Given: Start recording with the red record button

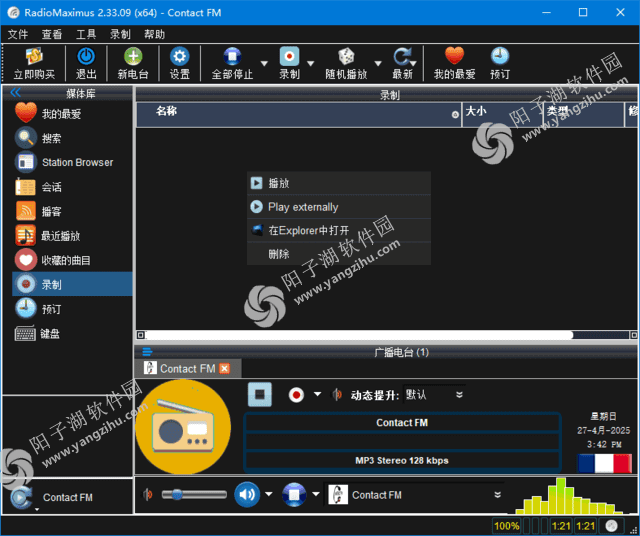Looking at the screenshot, I should pyautogui.click(x=296, y=395).
